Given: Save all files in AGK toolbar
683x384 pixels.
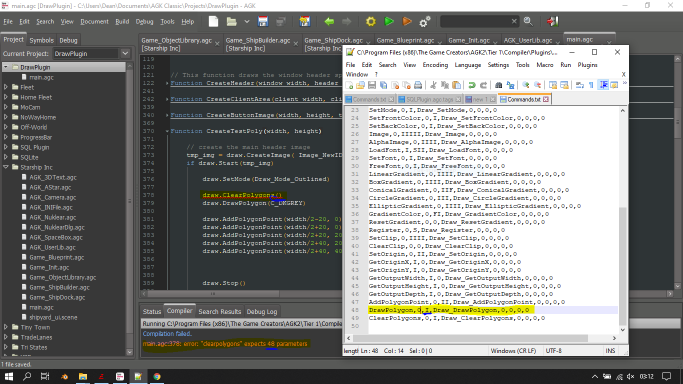Looking at the screenshot, I should coord(281,21).
